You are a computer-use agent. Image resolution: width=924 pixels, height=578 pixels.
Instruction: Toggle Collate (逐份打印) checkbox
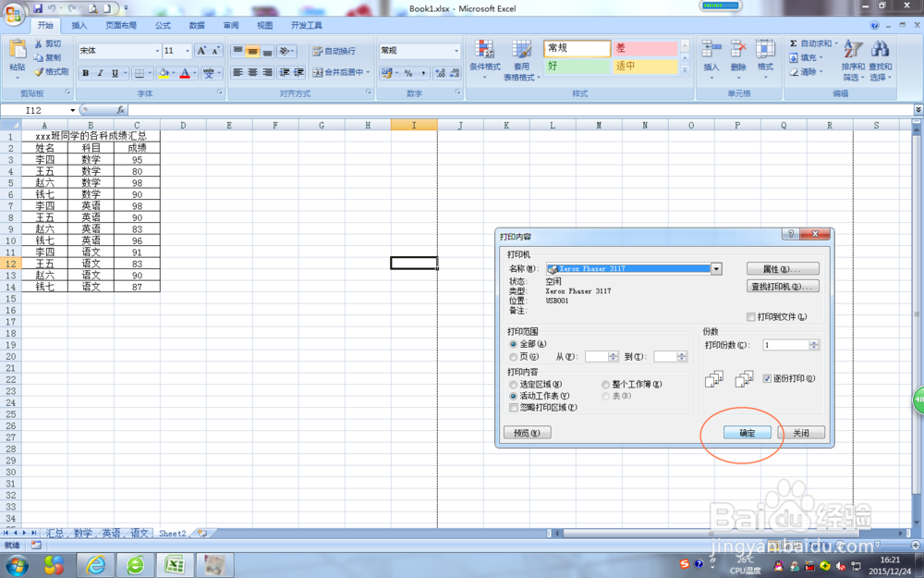767,378
